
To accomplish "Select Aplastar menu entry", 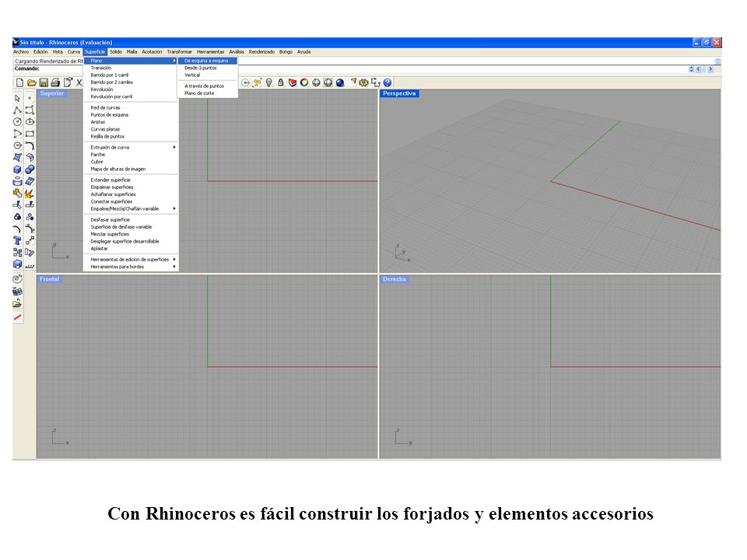I will tap(131, 249).
